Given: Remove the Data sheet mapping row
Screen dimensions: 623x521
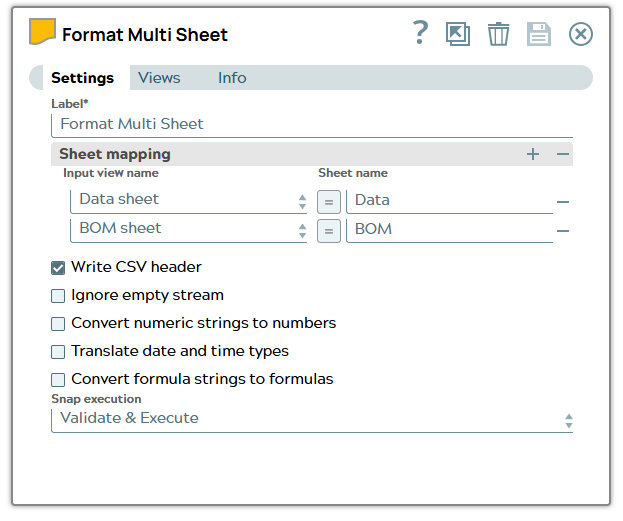Looking at the screenshot, I should pyautogui.click(x=563, y=202).
